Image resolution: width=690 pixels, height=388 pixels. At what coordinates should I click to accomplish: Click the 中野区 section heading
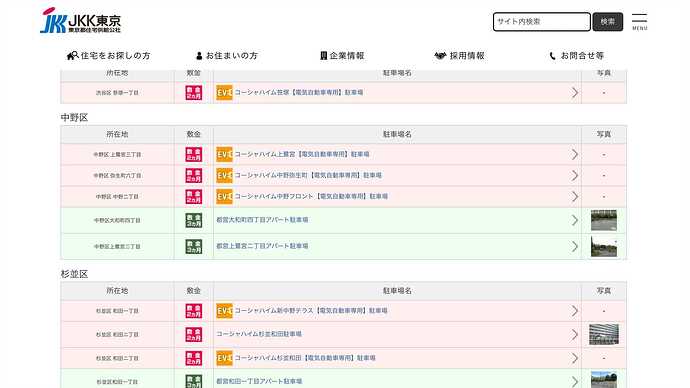click(74, 117)
